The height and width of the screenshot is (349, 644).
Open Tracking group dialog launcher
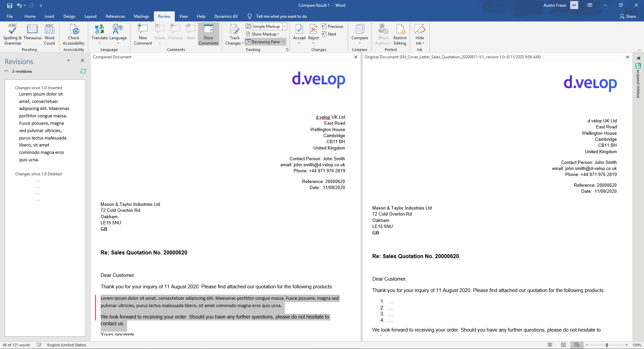(287, 50)
